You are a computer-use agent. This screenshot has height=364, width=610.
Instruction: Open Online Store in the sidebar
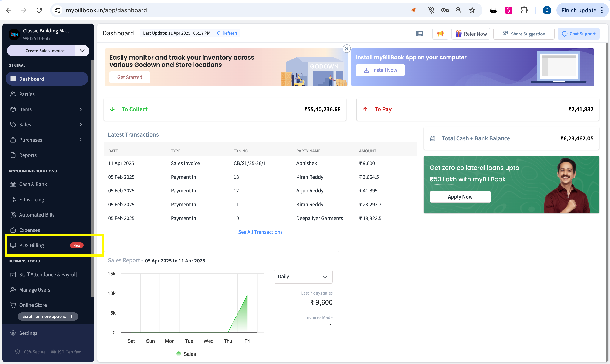click(x=47, y=305)
